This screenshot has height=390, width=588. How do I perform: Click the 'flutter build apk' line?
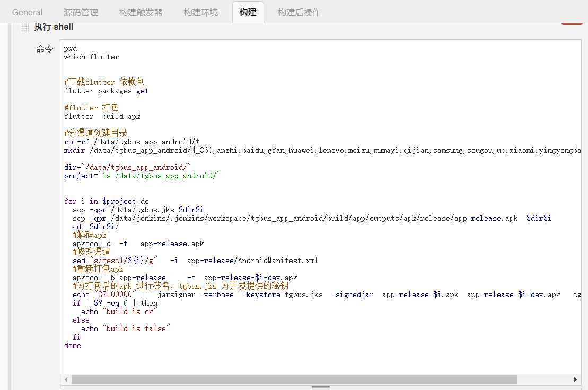[x=102, y=116]
